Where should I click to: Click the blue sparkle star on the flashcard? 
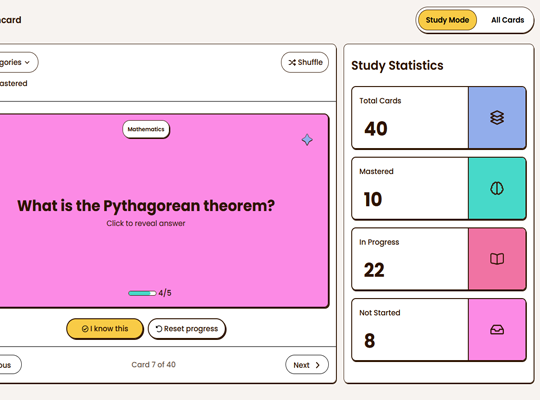(307, 140)
